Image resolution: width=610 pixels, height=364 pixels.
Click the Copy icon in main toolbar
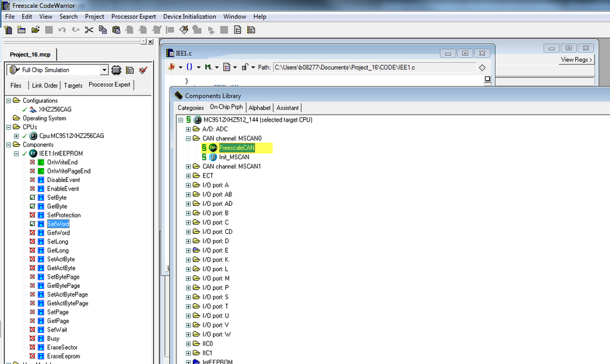click(103, 30)
